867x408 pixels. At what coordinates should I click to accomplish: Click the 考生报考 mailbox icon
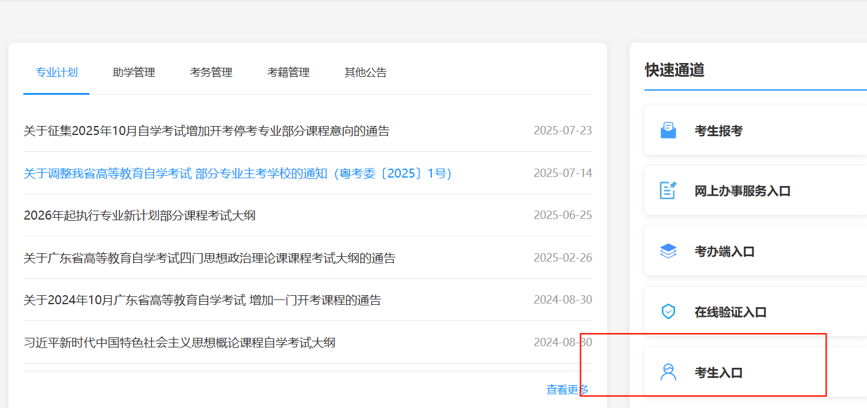pyautogui.click(x=668, y=131)
